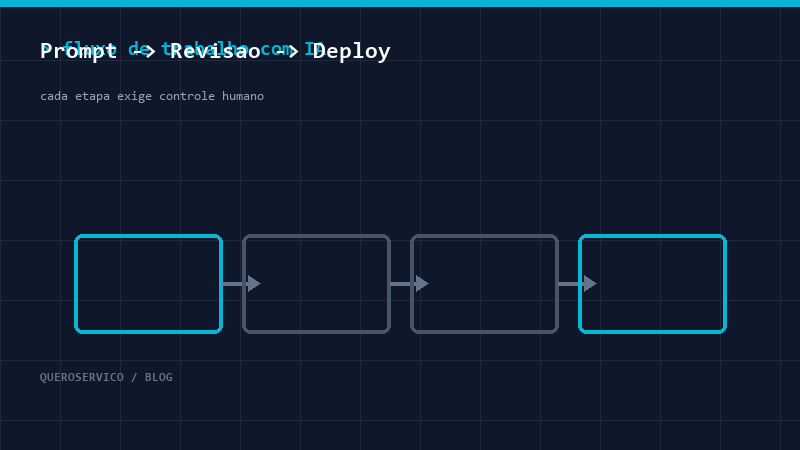The width and height of the screenshot is (800, 450).
Task: Click the word "Deploy" in the headline
Action: (x=352, y=52)
